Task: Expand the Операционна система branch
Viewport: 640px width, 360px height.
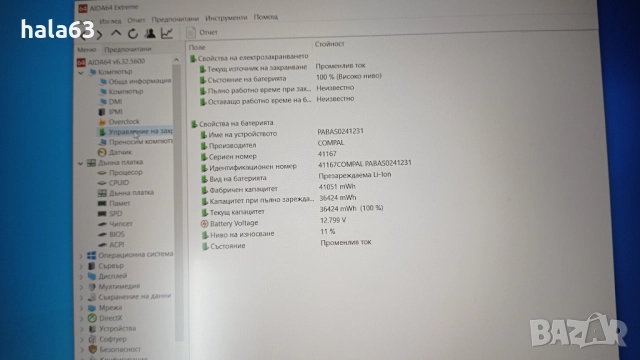Action: click(81, 256)
